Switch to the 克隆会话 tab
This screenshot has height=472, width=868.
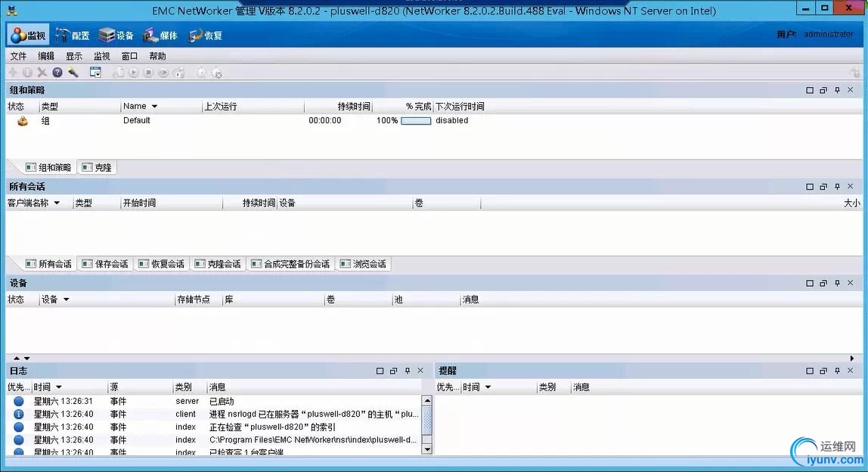point(218,264)
